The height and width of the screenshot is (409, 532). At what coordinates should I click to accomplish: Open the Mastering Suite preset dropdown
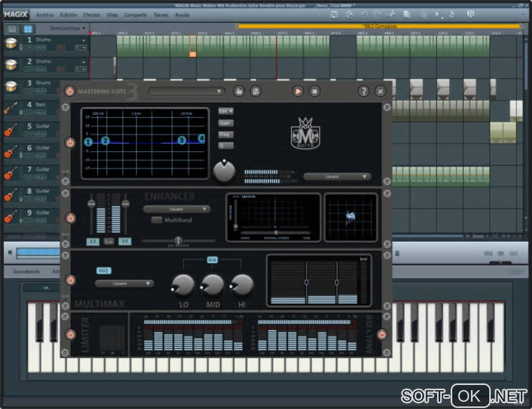click(187, 91)
